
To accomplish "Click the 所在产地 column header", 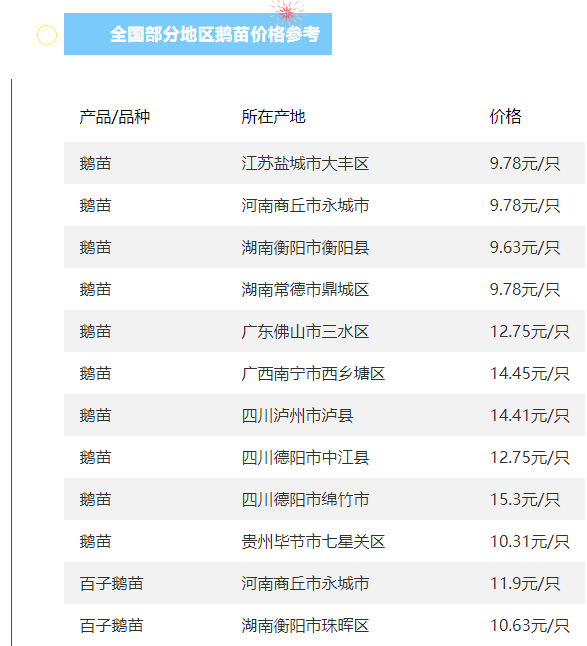I will tap(274, 117).
